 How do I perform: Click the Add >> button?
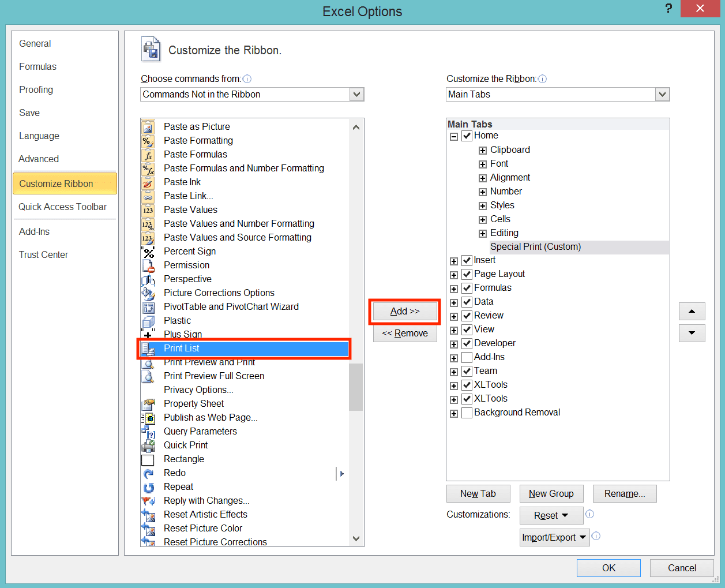pos(405,312)
